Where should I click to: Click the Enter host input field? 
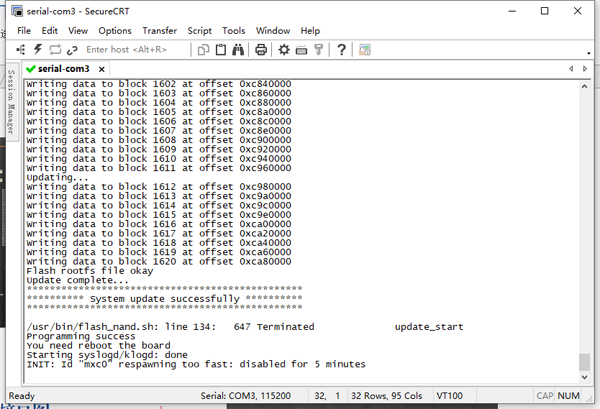pyautogui.click(x=136, y=50)
